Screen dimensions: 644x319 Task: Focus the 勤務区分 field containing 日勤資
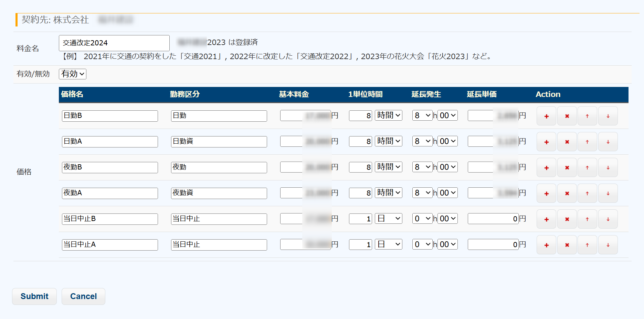[x=219, y=142]
